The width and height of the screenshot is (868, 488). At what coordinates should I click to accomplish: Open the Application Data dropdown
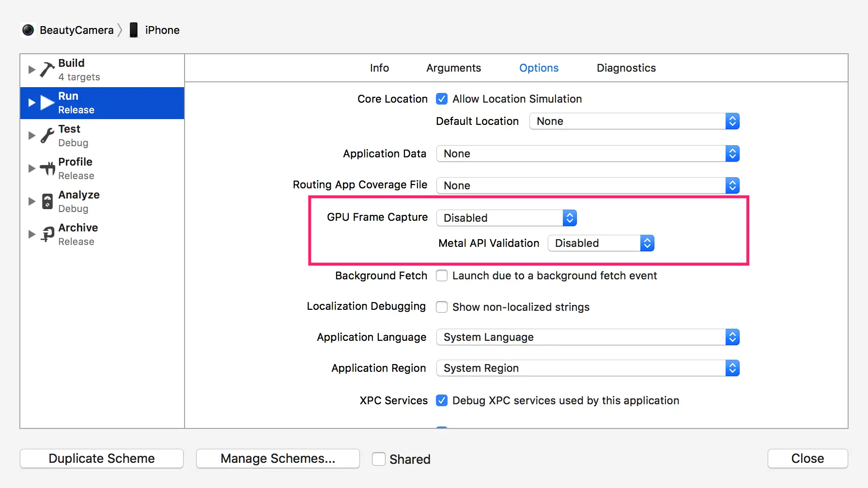coord(588,153)
